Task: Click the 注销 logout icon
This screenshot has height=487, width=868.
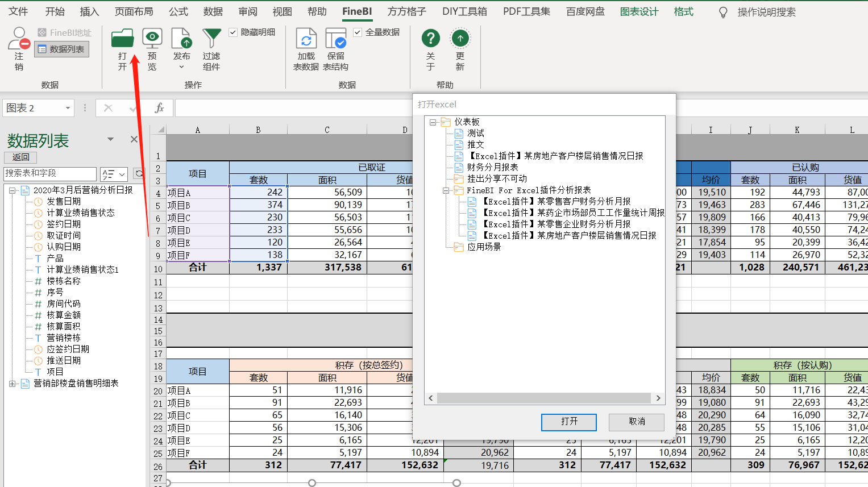Action: tap(19, 39)
